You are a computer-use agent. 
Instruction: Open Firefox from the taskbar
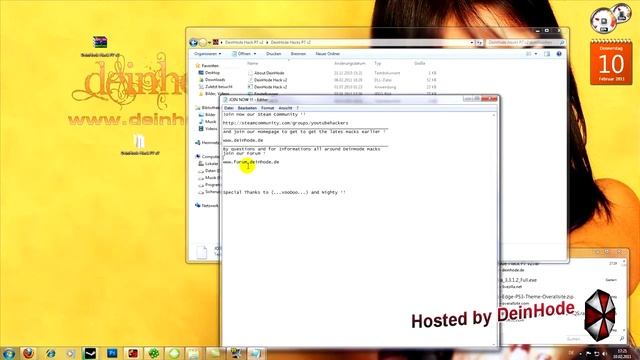pyautogui.click(x=29, y=353)
